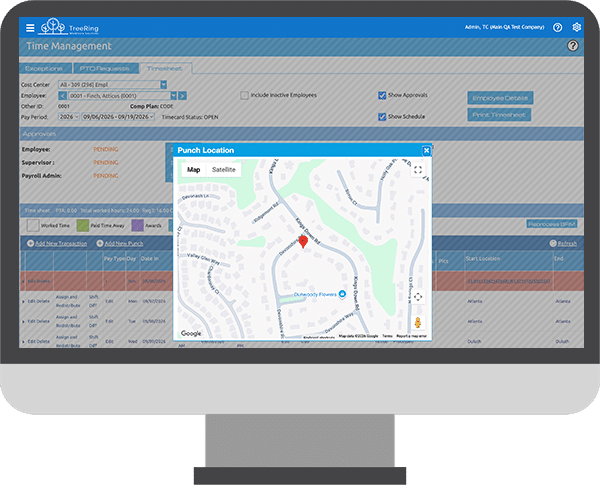
Task: Click Pay Type Edit in Monday row
Action: click(109, 301)
